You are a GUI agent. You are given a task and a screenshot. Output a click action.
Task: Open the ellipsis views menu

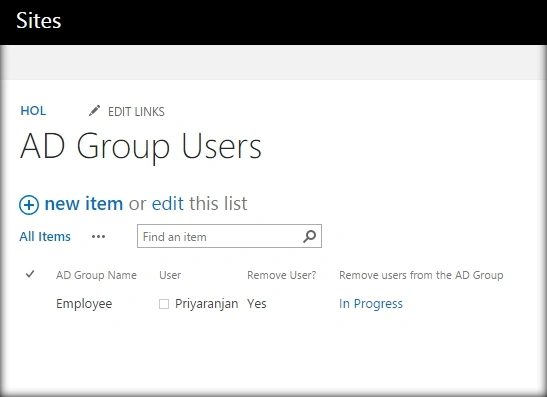98,237
